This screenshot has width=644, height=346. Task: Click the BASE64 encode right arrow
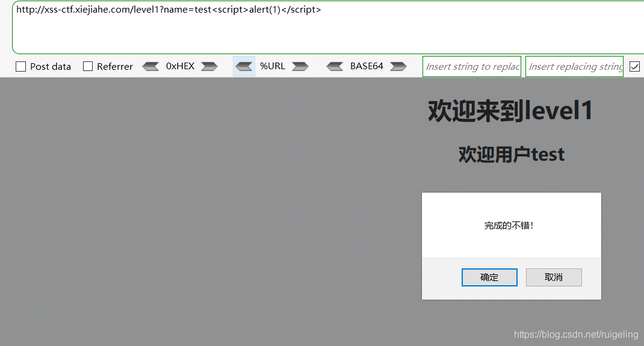click(398, 66)
